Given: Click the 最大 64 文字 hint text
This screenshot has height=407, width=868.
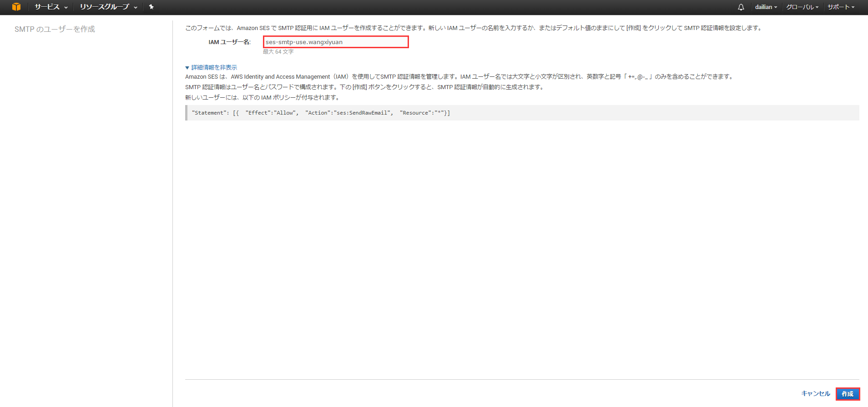Looking at the screenshot, I should click(x=278, y=52).
